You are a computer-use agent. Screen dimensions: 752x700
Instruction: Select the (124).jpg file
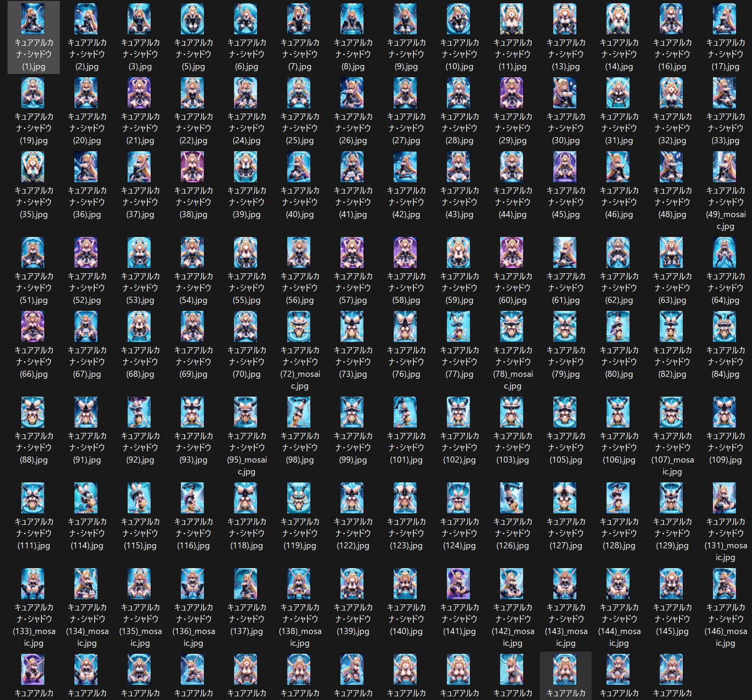(459, 516)
